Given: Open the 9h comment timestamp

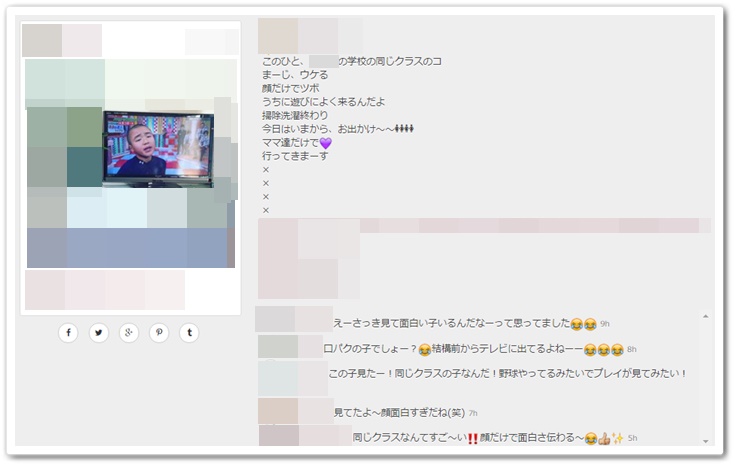Looking at the screenshot, I should click(605, 324).
